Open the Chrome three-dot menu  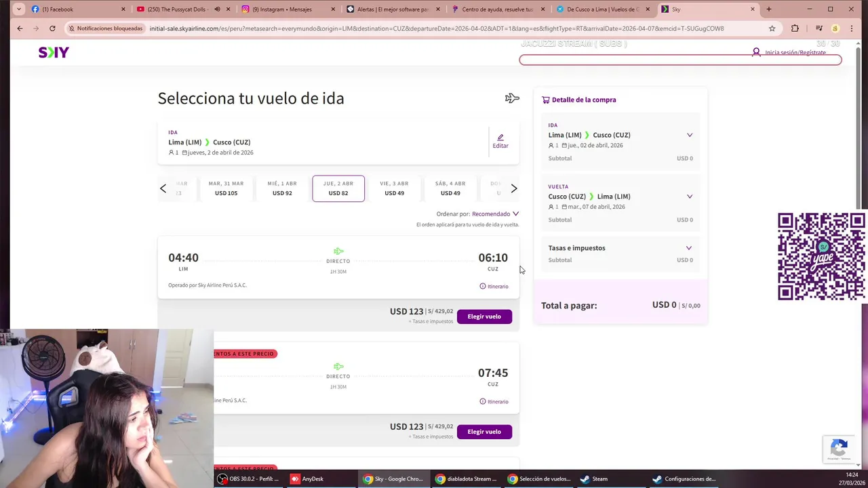pos(852,28)
